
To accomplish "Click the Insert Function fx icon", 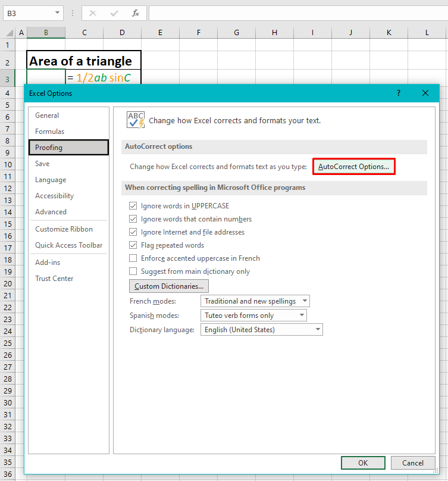I will [135, 13].
